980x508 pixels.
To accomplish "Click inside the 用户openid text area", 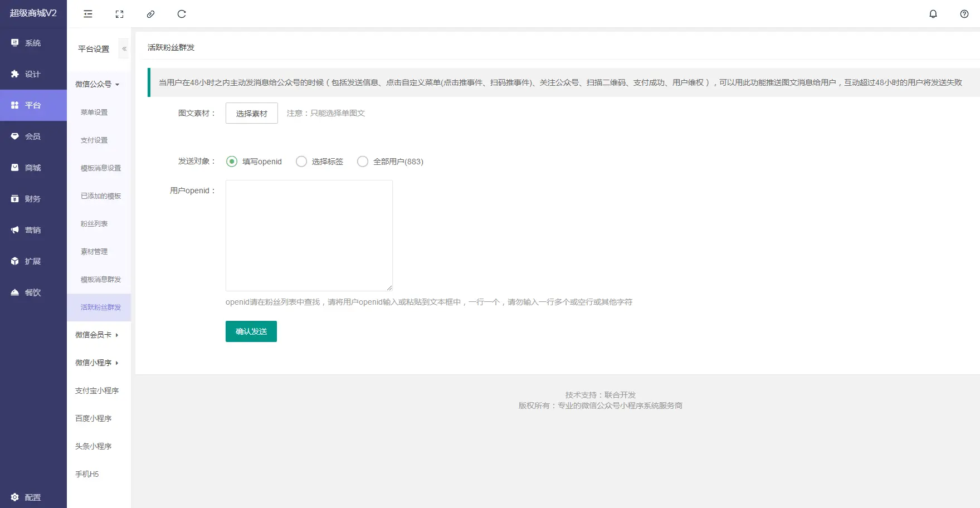I will tap(309, 235).
